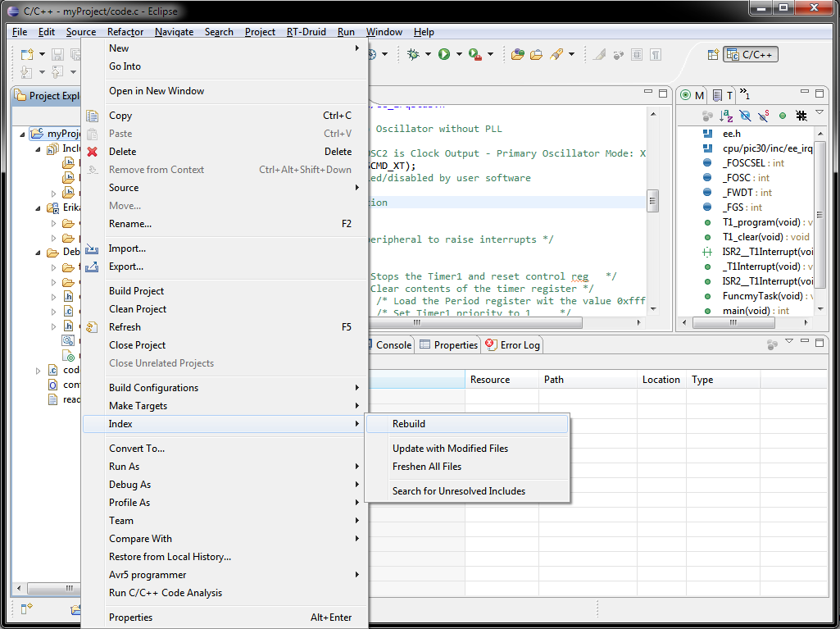This screenshot has width=840, height=629.
Task: Select the Project Explorer tab
Action: click(x=48, y=96)
